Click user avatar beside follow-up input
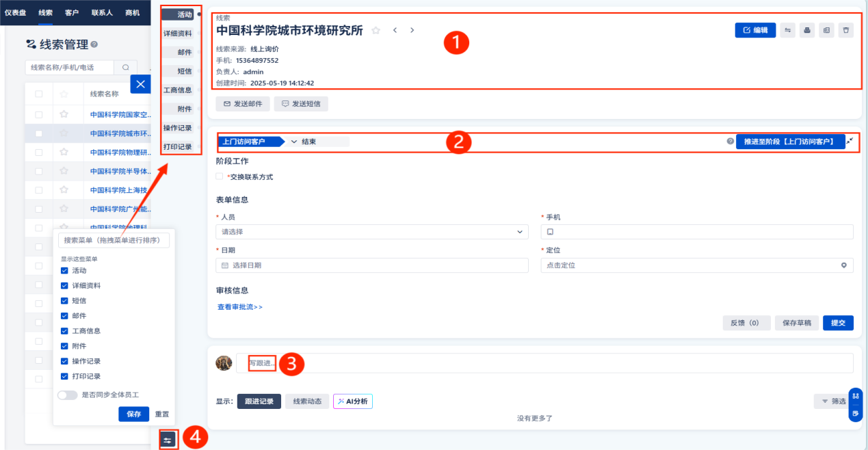The width and height of the screenshot is (868, 450). 224,363
